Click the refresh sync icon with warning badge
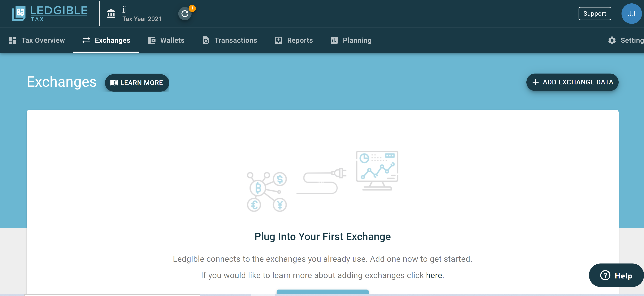The width and height of the screenshot is (644, 296). (185, 13)
